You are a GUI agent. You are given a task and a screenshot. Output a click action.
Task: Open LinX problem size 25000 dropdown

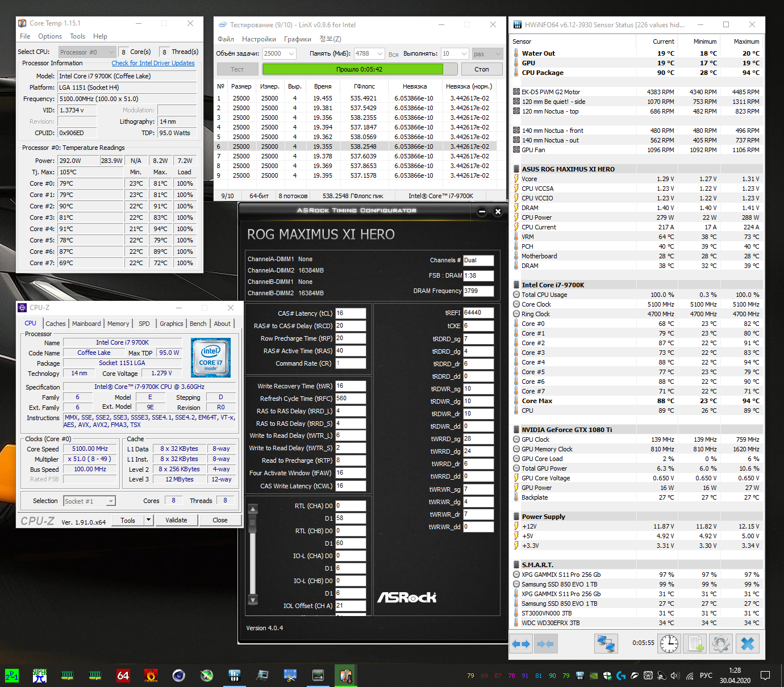pyautogui.click(x=280, y=53)
